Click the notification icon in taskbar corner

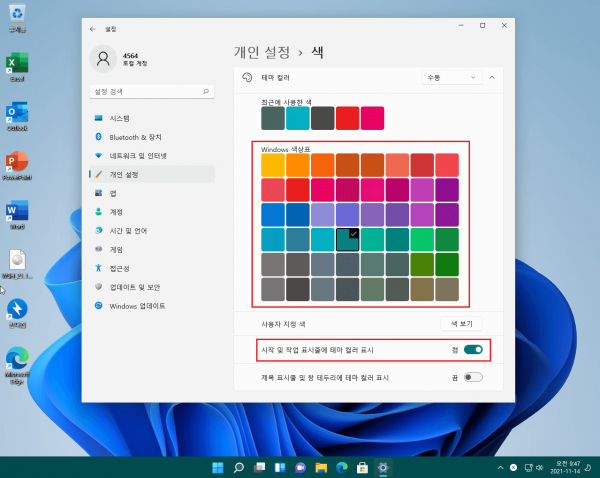pyautogui.click(x=588, y=467)
